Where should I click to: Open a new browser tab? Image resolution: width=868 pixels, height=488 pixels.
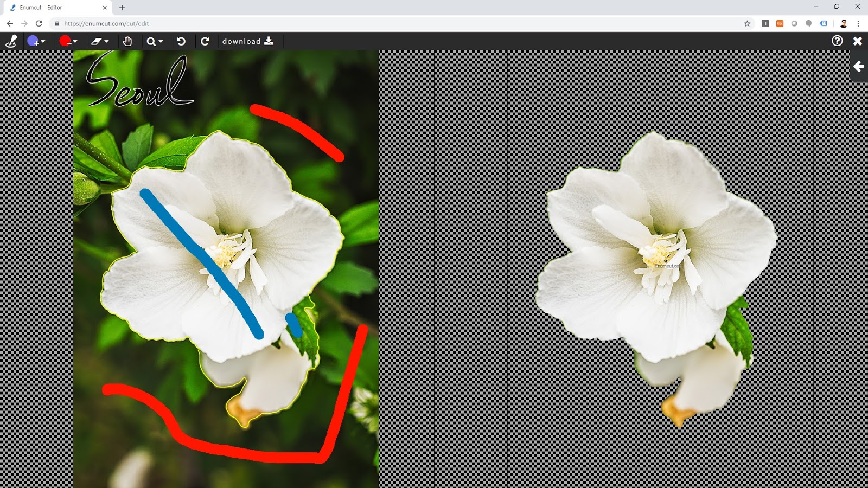[x=122, y=8]
